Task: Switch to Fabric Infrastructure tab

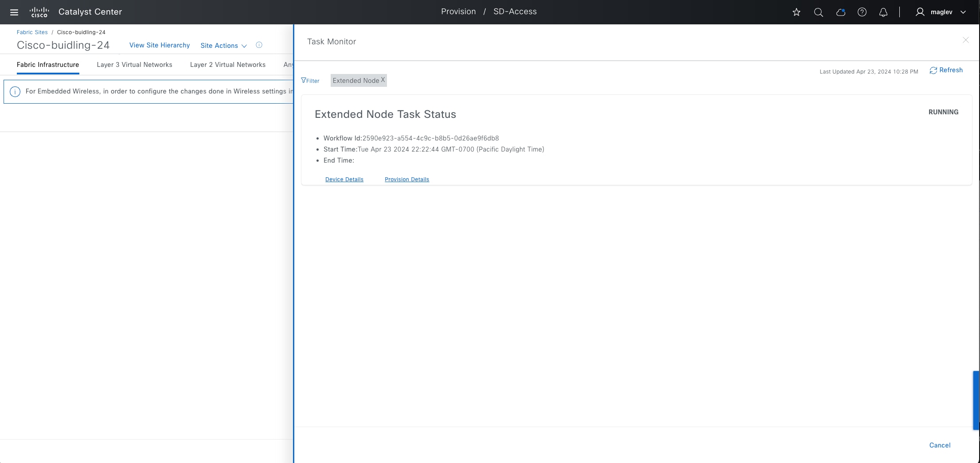Action: click(48, 65)
